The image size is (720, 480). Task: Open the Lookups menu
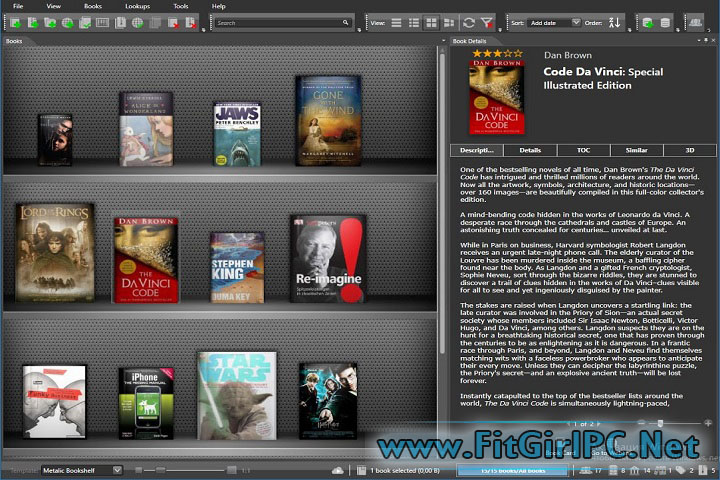point(137,6)
